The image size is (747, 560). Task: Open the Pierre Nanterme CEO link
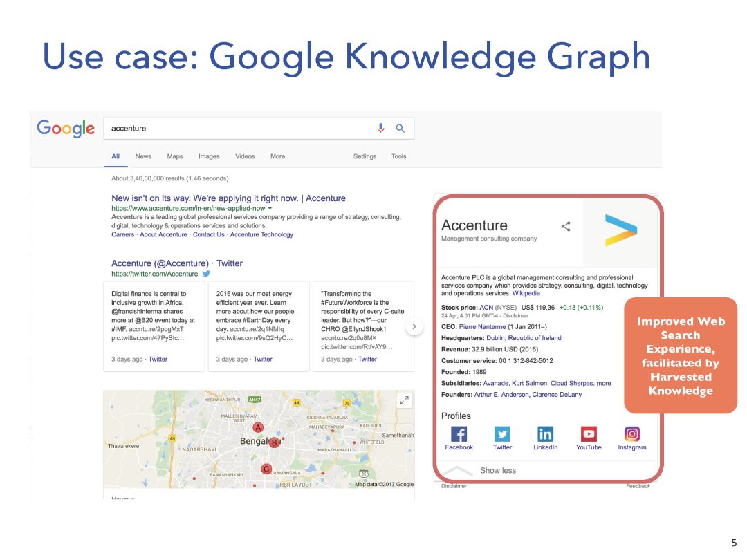tap(483, 326)
